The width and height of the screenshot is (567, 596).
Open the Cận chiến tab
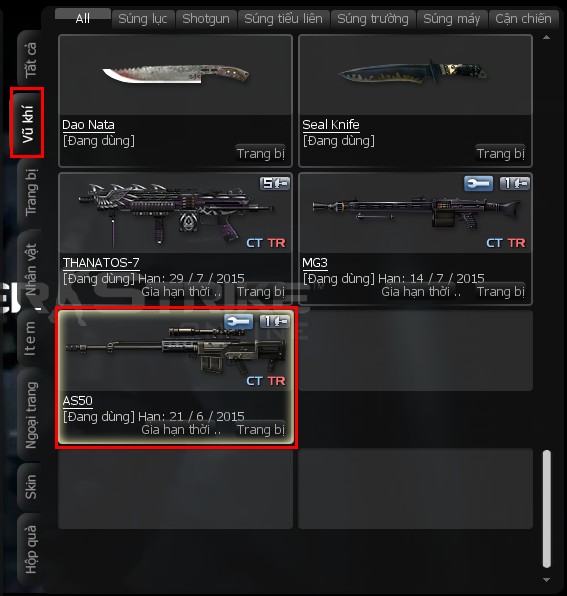[x=523, y=19]
